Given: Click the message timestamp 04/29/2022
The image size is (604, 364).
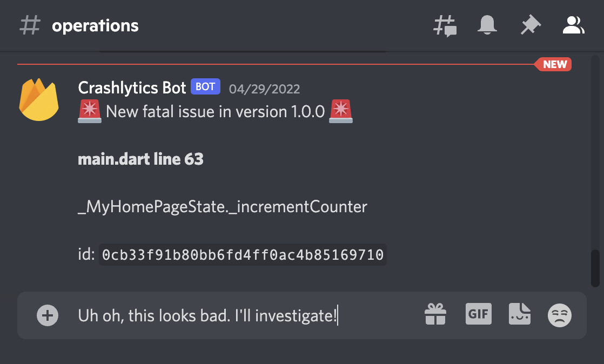Looking at the screenshot, I should click(x=265, y=89).
